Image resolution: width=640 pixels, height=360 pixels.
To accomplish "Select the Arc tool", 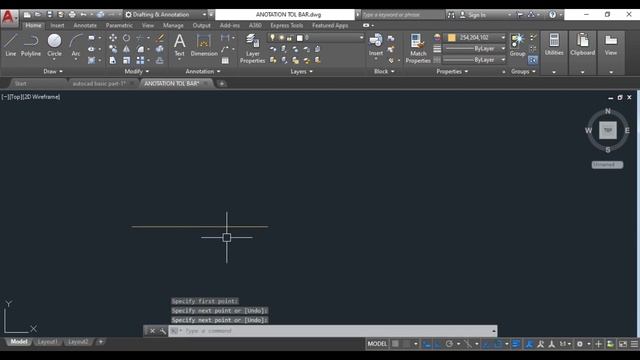I will coord(76,45).
